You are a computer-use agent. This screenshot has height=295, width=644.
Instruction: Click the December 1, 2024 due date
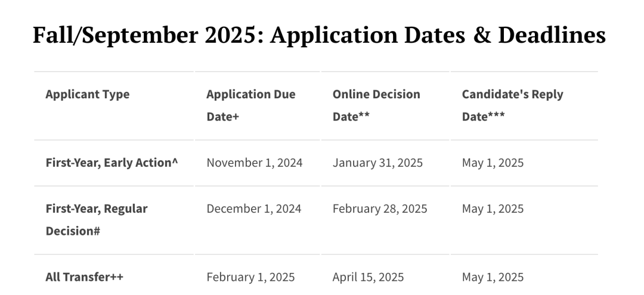click(x=254, y=209)
